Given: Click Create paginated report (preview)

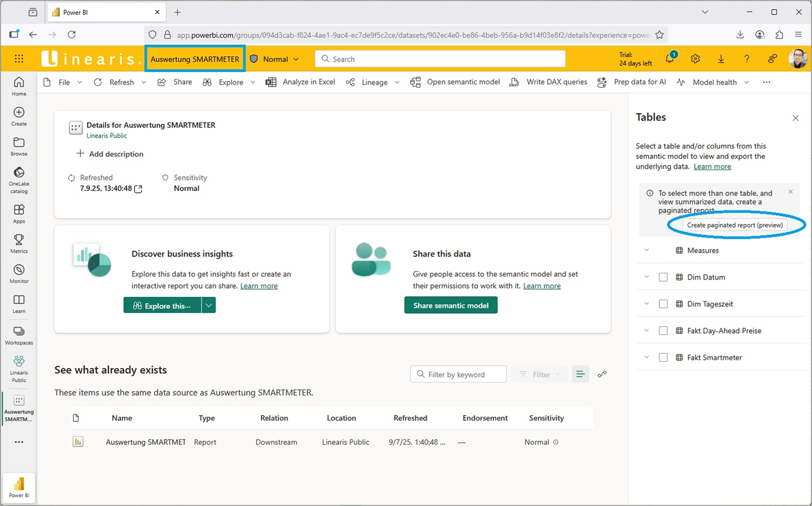Looking at the screenshot, I should (735, 225).
